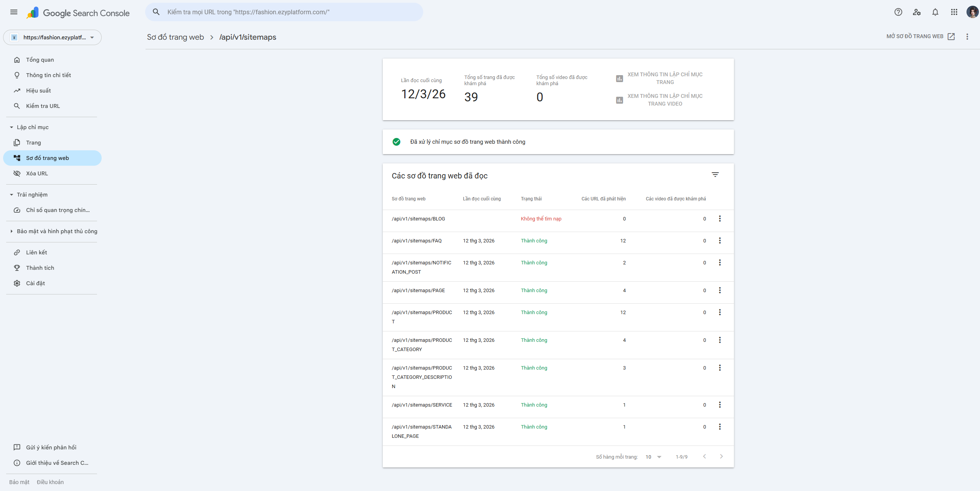The image size is (980, 491).
Task: Click page top-right more options menu
Action: point(967,37)
